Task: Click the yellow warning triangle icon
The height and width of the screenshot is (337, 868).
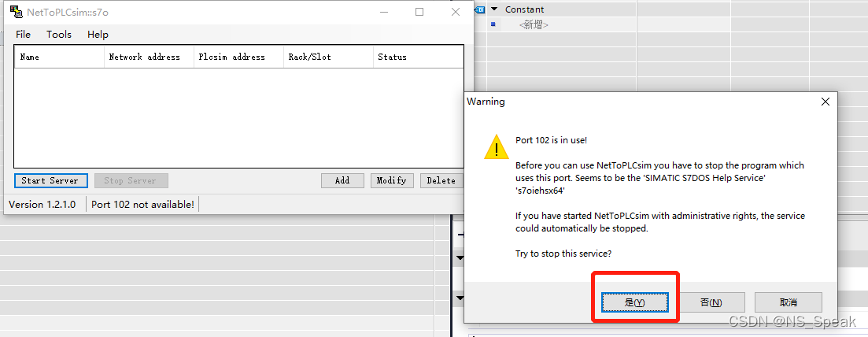Action: [496, 147]
